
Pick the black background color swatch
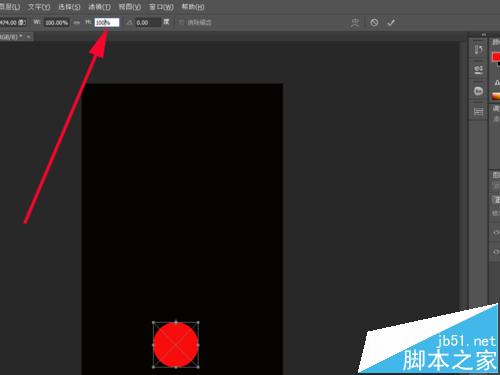click(x=499, y=64)
